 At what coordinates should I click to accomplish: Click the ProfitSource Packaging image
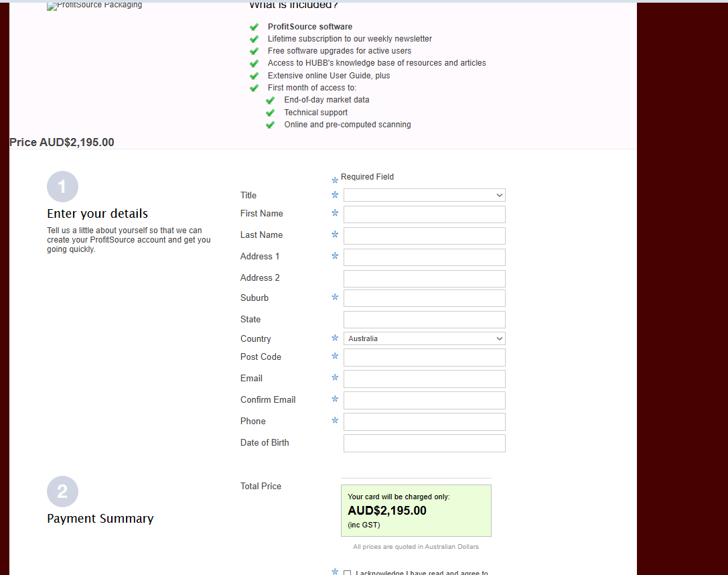coord(94,5)
